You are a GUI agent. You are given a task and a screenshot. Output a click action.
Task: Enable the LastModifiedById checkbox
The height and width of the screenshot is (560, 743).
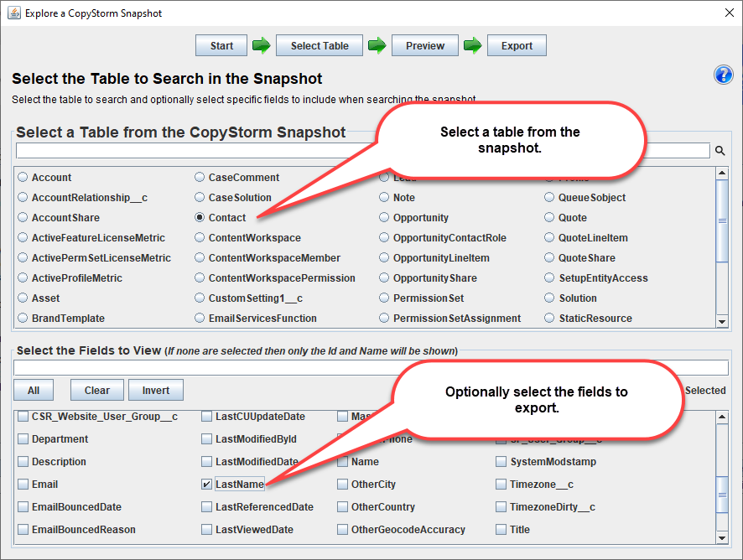206,438
